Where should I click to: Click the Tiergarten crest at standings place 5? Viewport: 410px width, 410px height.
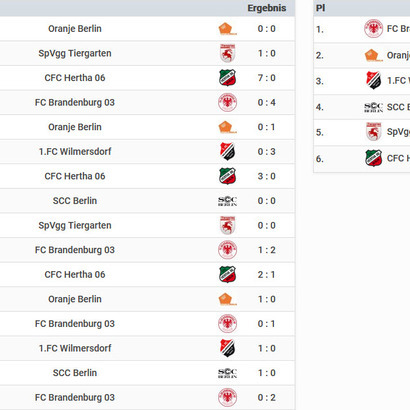pyautogui.click(x=373, y=132)
